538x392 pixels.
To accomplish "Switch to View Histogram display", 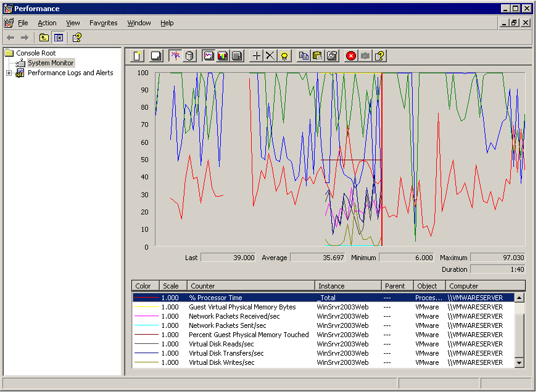I will click(222, 56).
